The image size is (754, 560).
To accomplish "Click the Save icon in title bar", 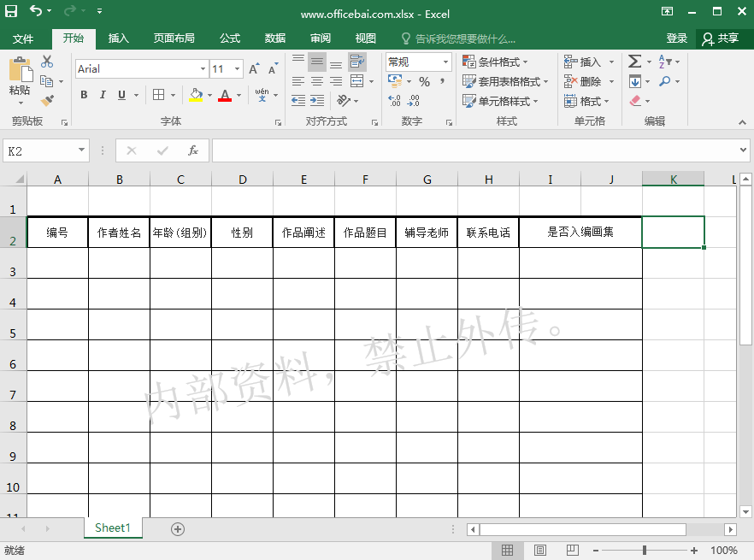I will [11, 11].
